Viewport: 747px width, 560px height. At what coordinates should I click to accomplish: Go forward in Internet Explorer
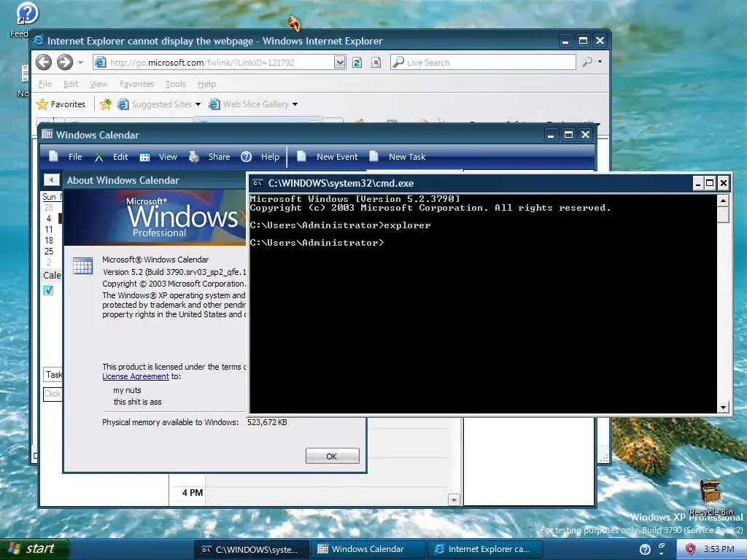65,62
